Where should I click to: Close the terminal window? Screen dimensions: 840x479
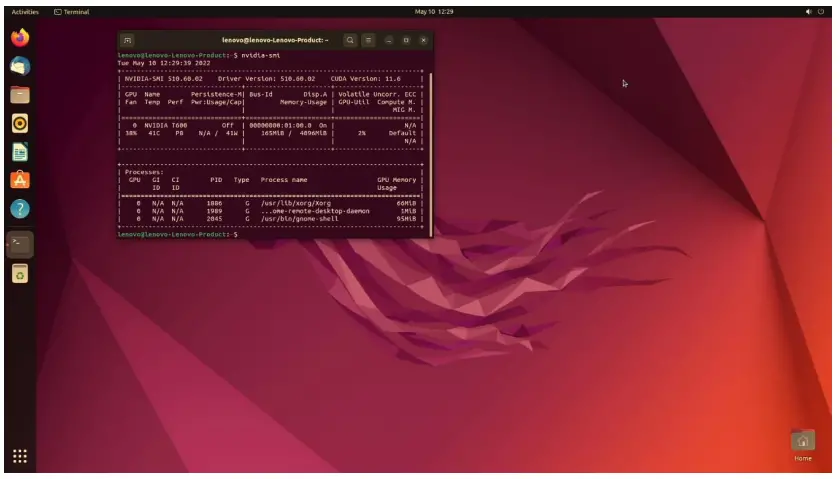(423, 40)
